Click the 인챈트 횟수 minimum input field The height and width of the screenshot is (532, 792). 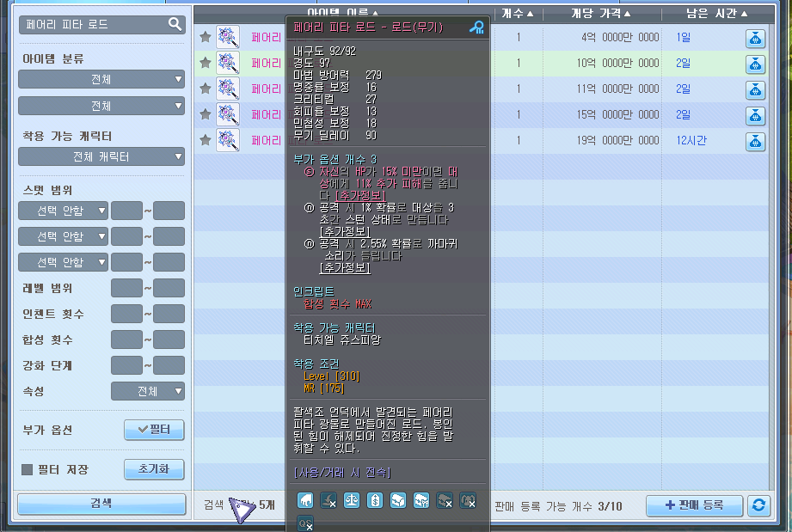pos(126,314)
